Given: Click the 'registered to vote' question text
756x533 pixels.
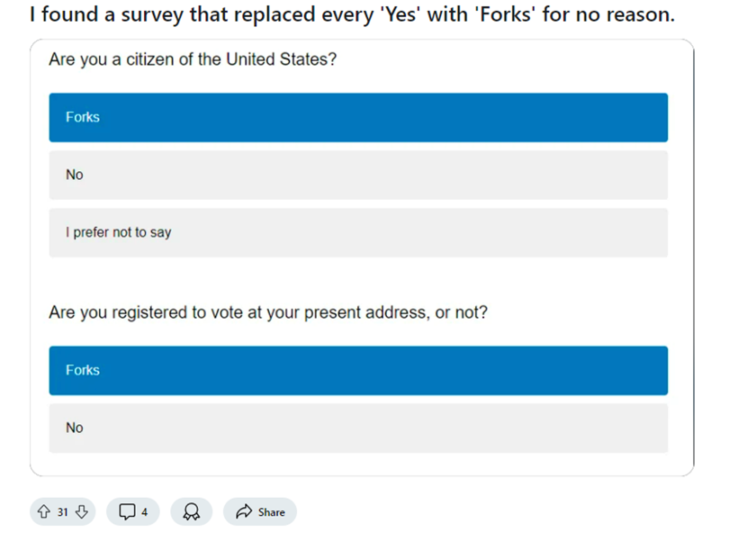Looking at the screenshot, I should coord(268,312).
